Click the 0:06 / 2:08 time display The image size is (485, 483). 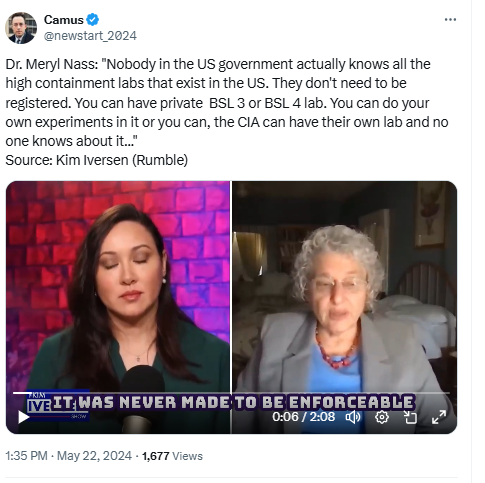tap(303, 417)
